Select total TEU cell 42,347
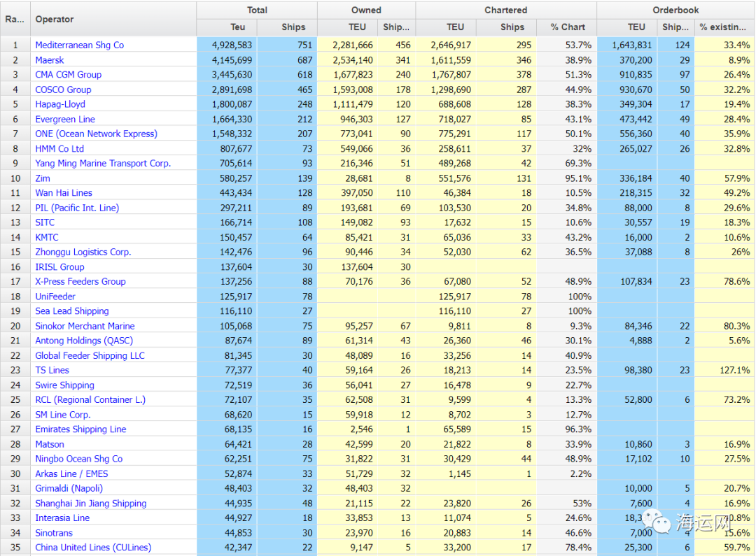 point(227,548)
